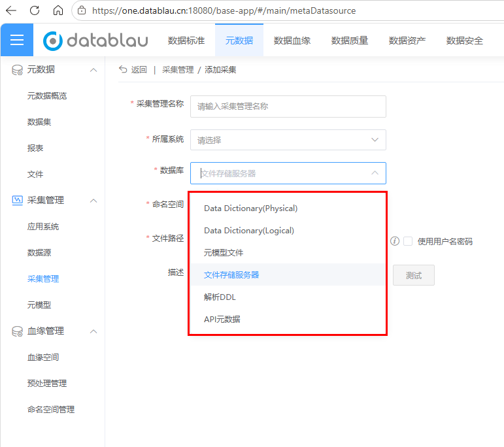Viewport: 504px width, 447px height.
Task: Reload the page with the refresh icon
Action: (35, 10)
